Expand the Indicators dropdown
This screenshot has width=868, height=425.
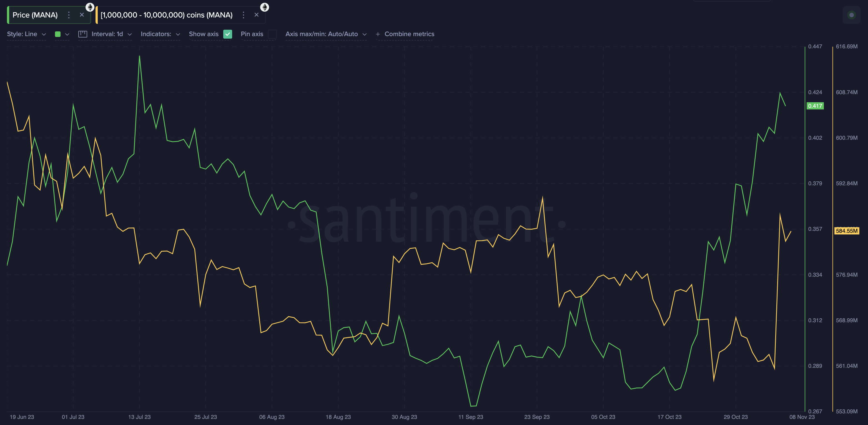[x=160, y=34]
